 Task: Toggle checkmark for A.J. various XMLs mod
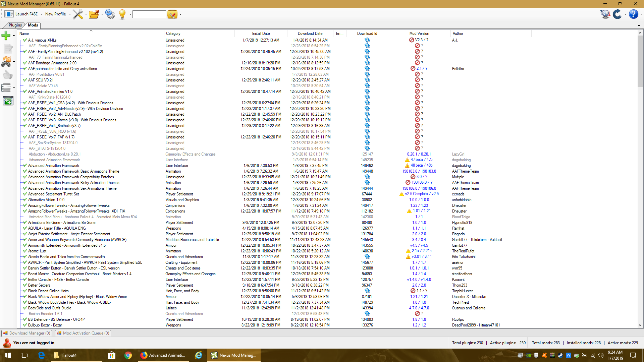pyautogui.click(x=25, y=40)
